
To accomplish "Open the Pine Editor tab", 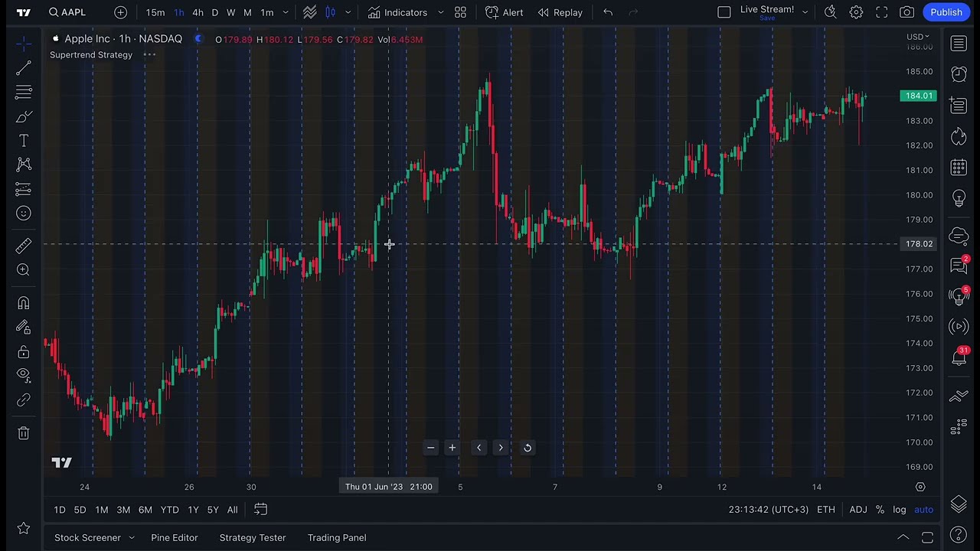I will 175,538.
